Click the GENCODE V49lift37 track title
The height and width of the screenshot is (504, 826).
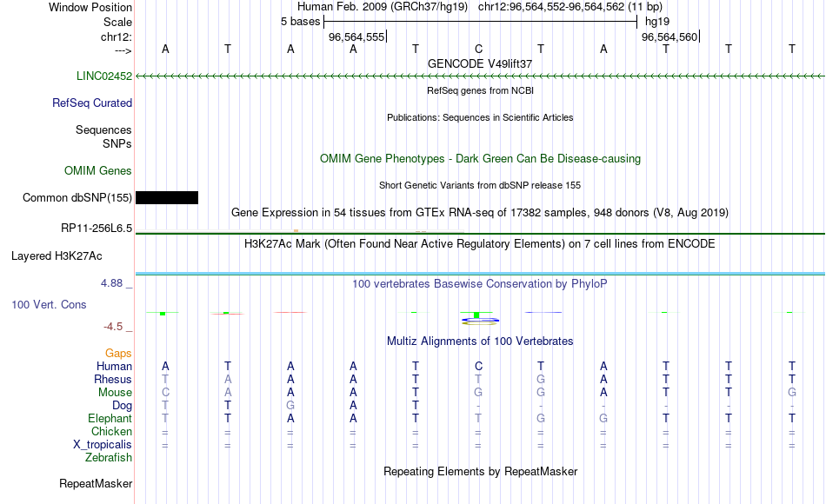coord(480,63)
